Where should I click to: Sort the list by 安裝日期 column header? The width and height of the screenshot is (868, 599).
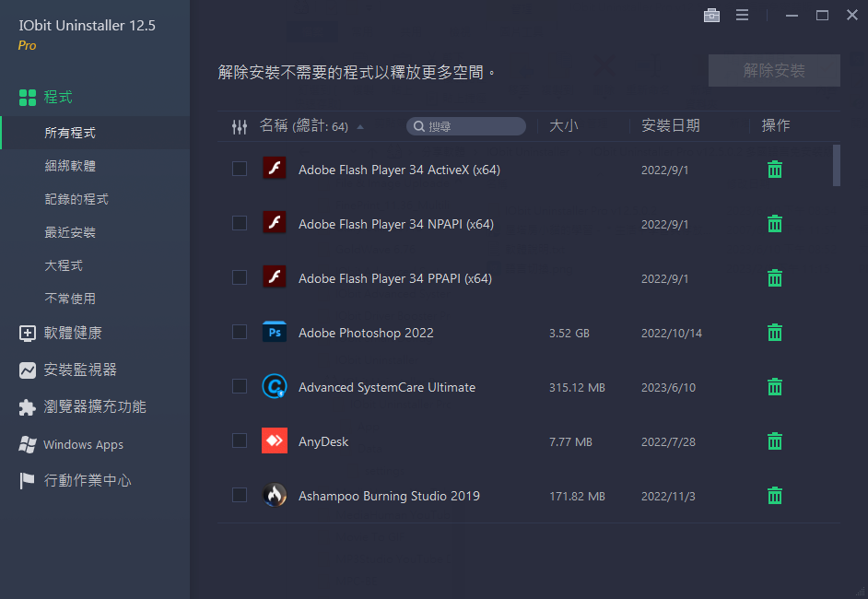pyautogui.click(x=670, y=126)
